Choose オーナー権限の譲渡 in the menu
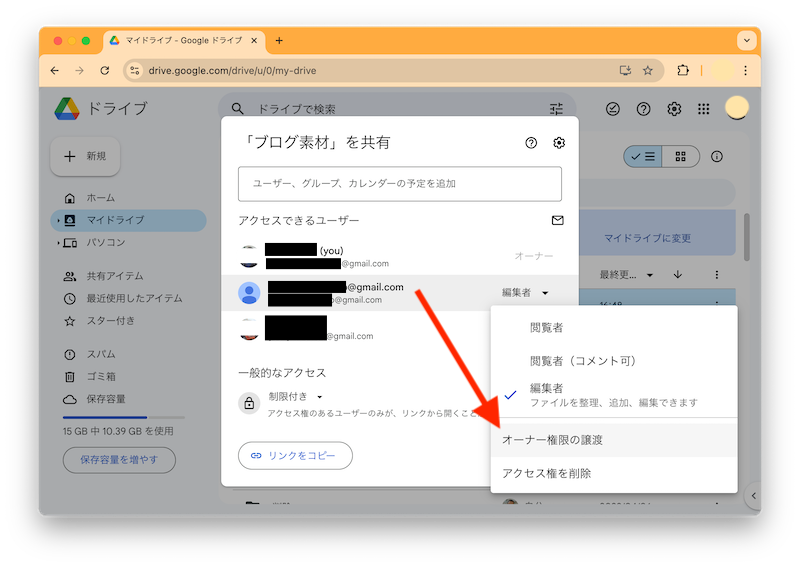Viewport: 800px width, 567px height. click(614, 440)
